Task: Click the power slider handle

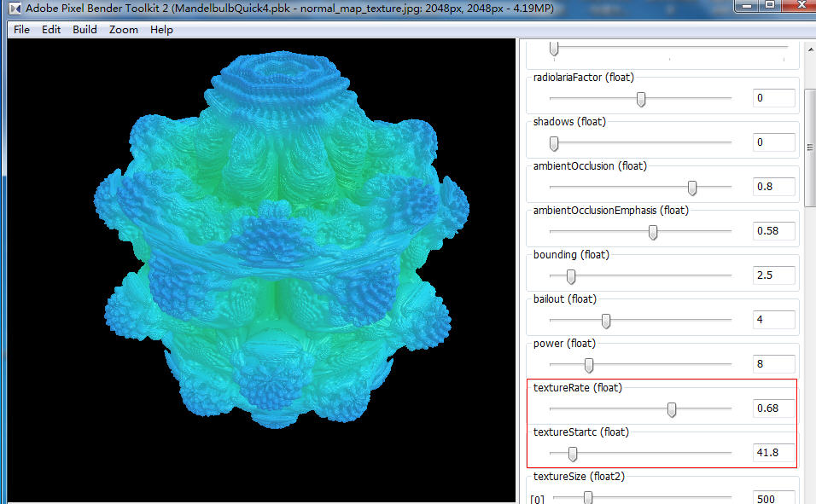Action: [589, 365]
